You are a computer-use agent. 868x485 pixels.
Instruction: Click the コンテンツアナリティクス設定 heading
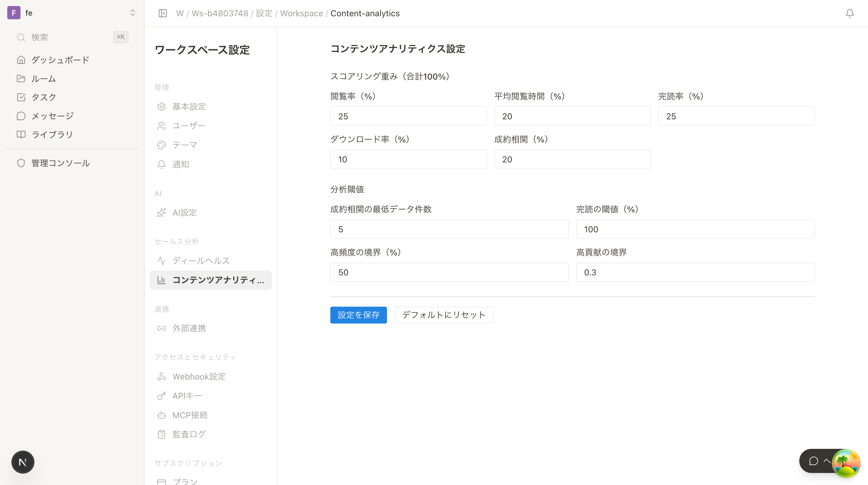click(398, 49)
